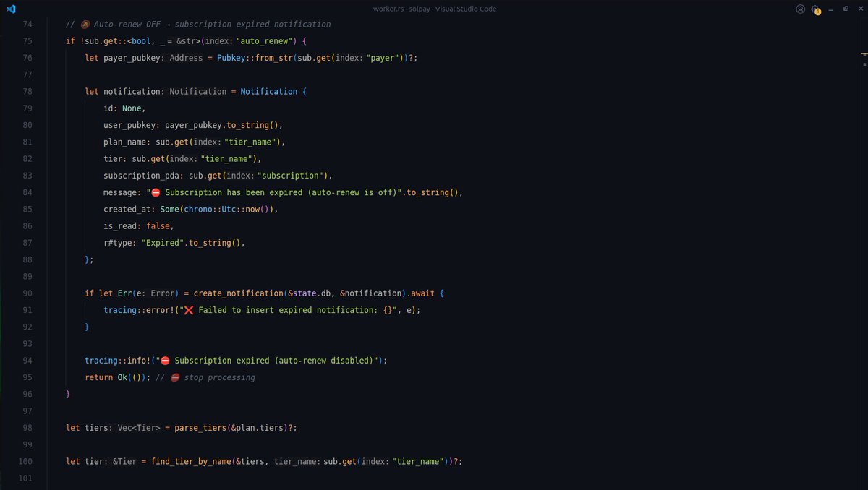The image size is (868, 490).
Task: Click line number 75 in the gutter
Action: [x=27, y=41]
